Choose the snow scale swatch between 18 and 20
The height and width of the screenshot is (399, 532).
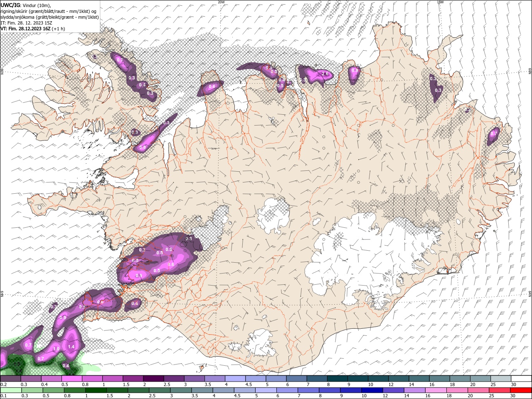[x=460, y=379]
